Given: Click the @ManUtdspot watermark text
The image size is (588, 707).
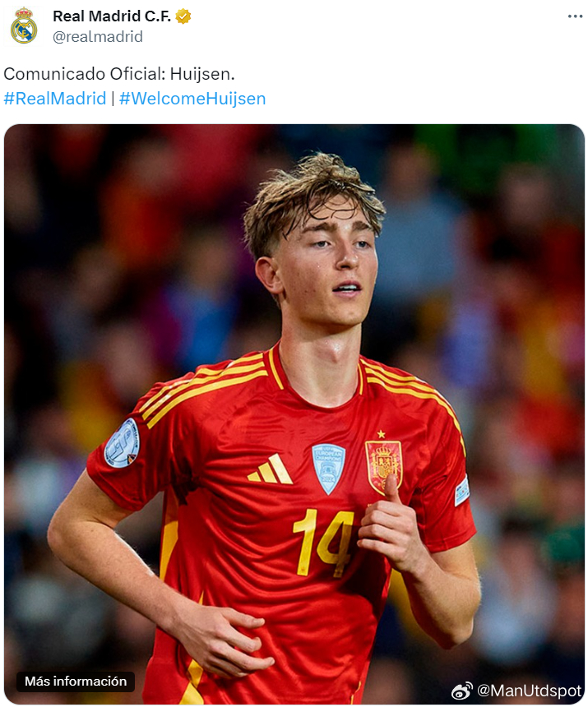Looking at the screenshot, I should (530, 691).
